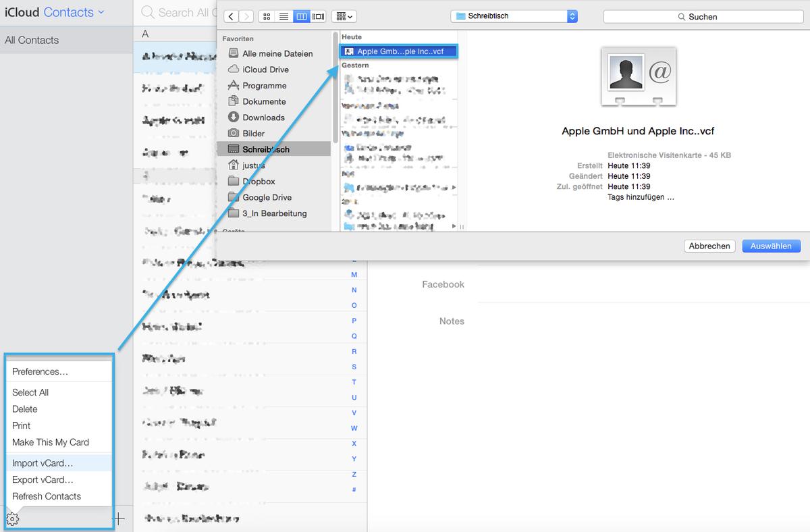Select Schreibtisch in sidebar
810x532 pixels.
[x=274, y=149]
